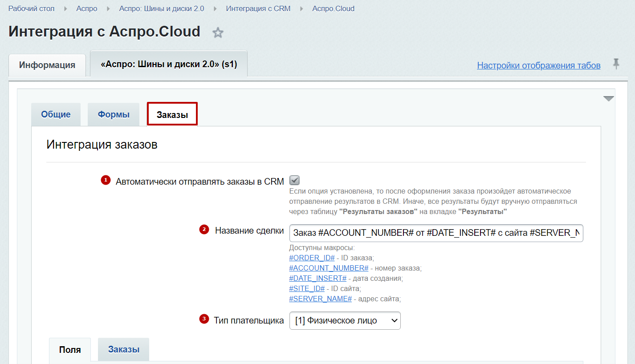Go to Рабочий стол breadcrumb
Image resolution: width=635 pixels, height=364 pixels.
tap(32, 9)
